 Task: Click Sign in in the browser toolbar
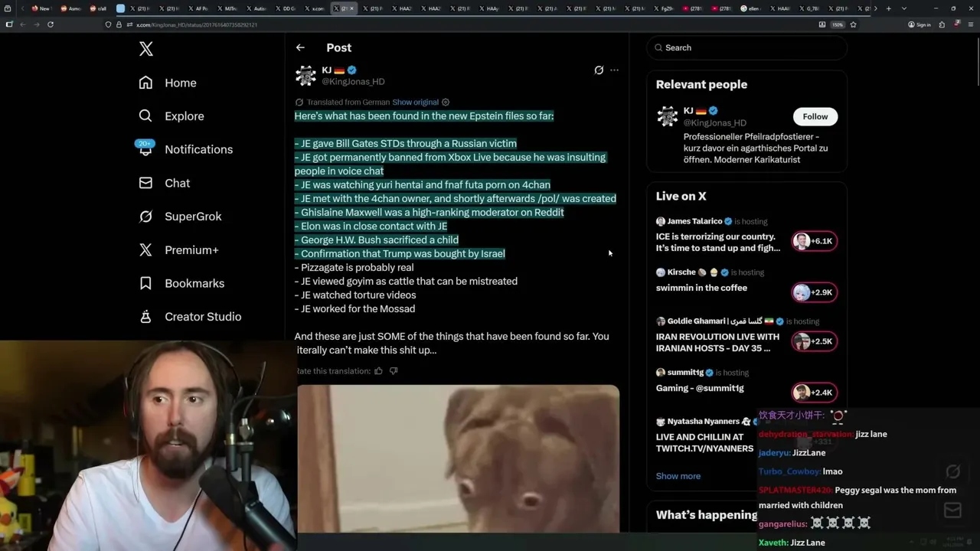coord(920,24)
